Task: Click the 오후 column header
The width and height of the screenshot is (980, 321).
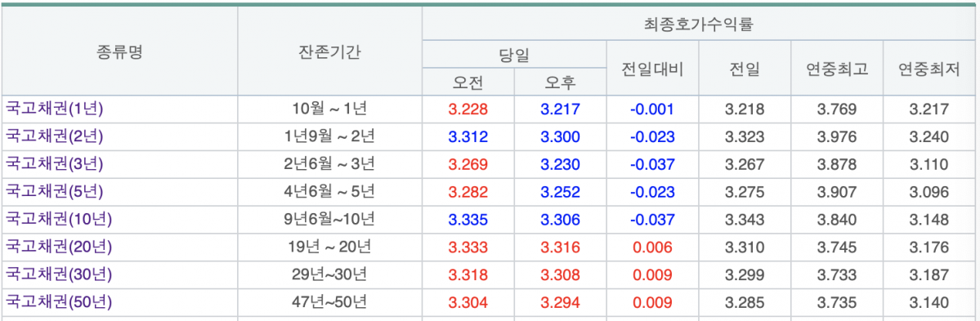Action: coord(561,82)
